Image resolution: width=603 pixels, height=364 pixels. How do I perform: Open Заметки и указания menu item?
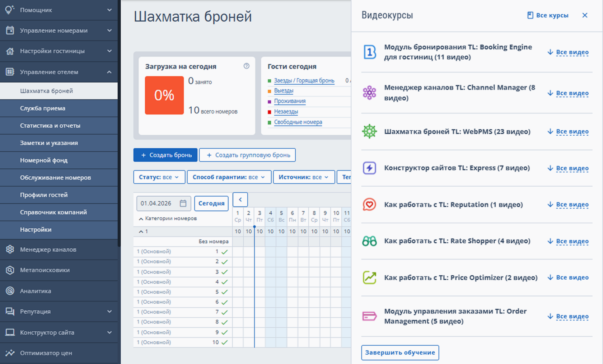[59, 143]
